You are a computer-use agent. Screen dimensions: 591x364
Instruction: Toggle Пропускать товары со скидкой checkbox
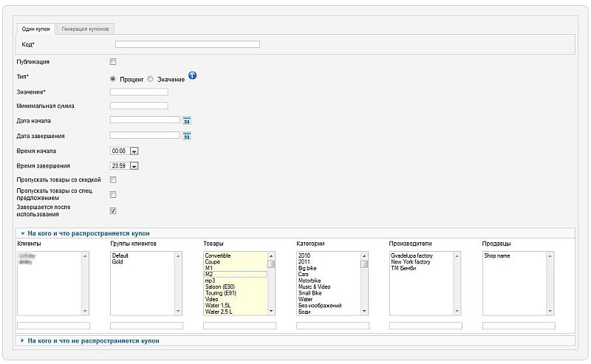click(x=113, y=179)
